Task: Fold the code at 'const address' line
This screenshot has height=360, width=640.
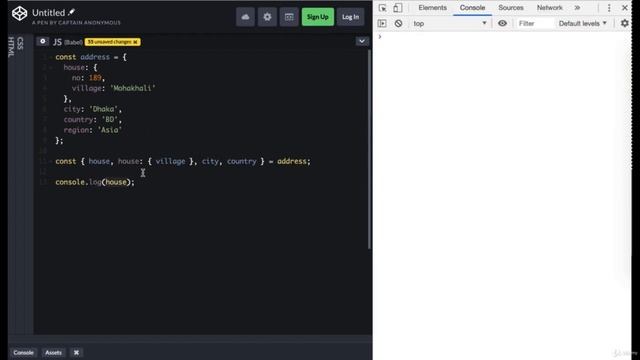Action: (x=51, y=58)
